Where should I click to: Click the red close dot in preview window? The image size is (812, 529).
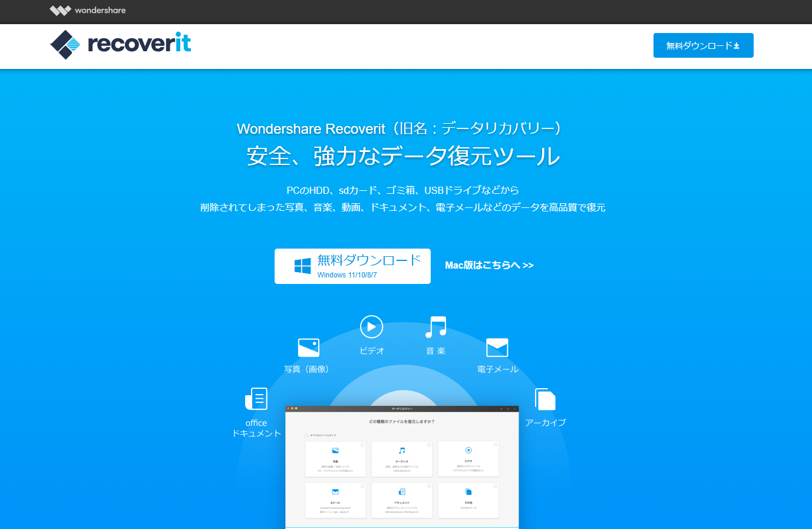coord(288,408)
